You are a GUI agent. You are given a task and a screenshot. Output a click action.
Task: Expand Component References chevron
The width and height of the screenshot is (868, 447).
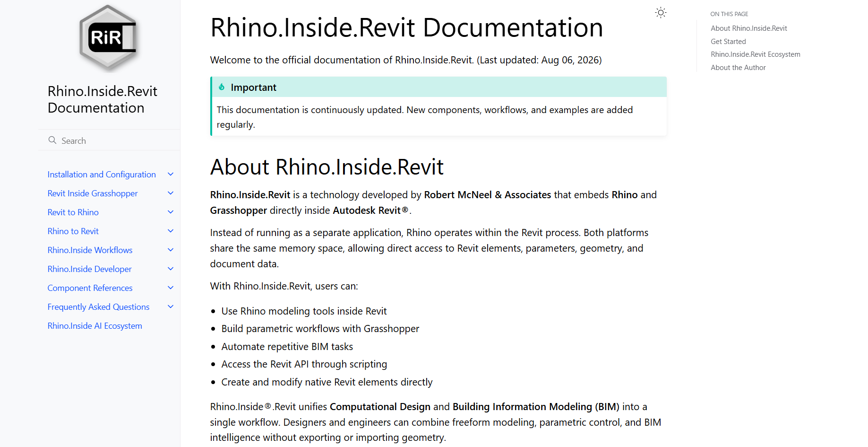tap(171, 288)
